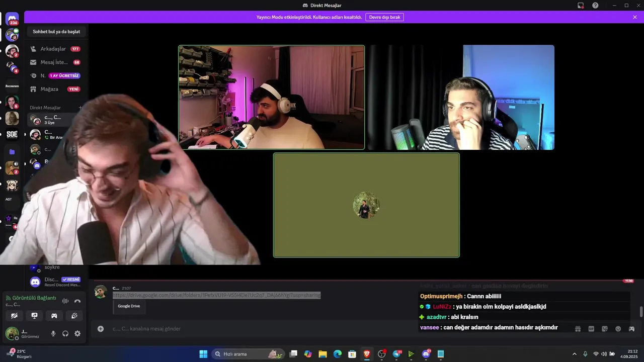
Task: Open Discord home Direct Messages icon
Action: pyautogui.click(x=12, y=19)
